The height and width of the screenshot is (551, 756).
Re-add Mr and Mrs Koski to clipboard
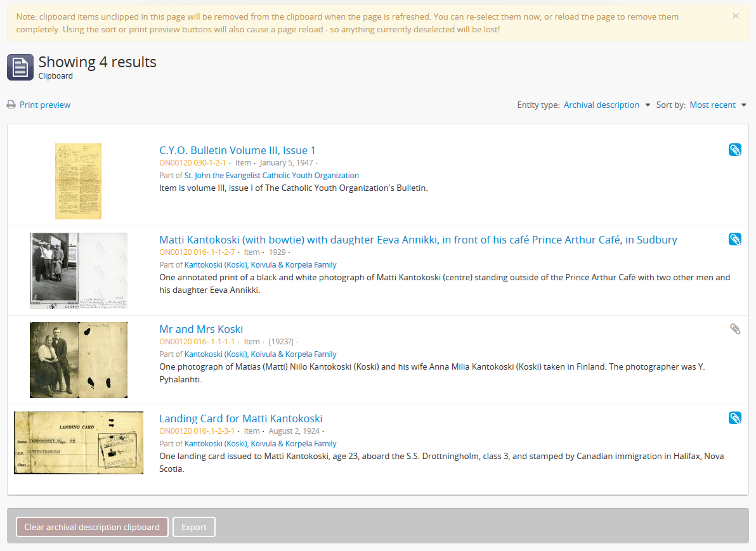tap(734, 329)
